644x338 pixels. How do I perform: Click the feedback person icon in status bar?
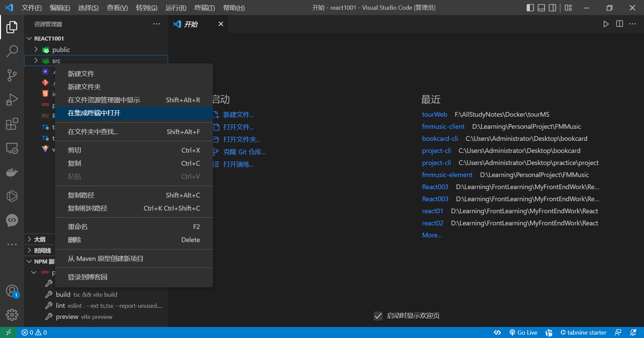click(618, 332)
